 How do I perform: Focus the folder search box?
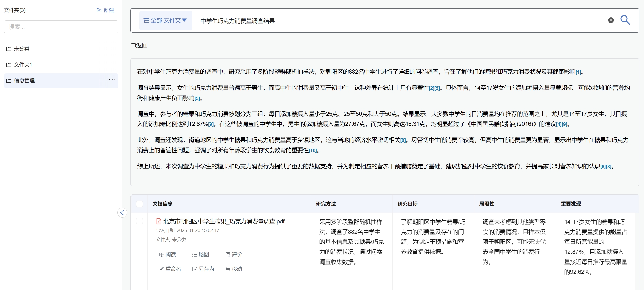[x=61, y=27]
